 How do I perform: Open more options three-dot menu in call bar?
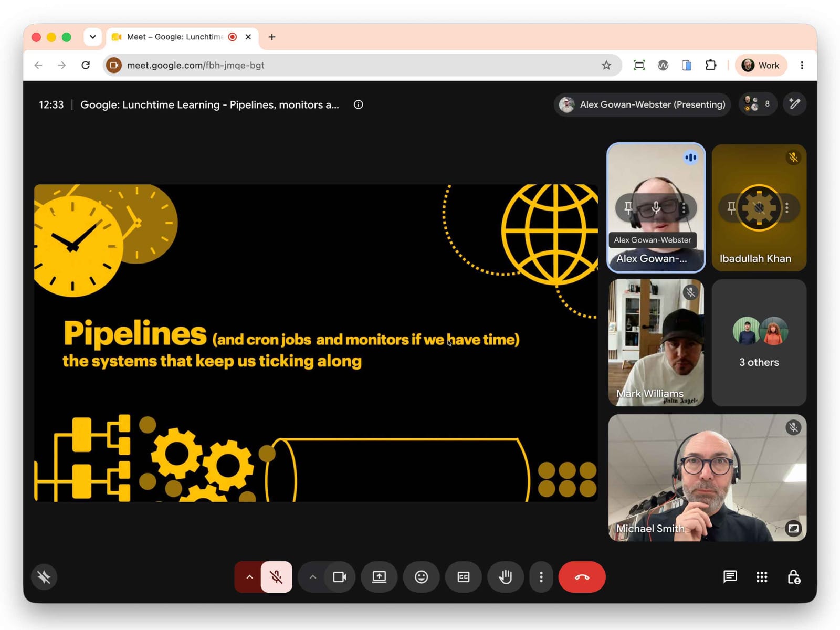coord(541,577)
